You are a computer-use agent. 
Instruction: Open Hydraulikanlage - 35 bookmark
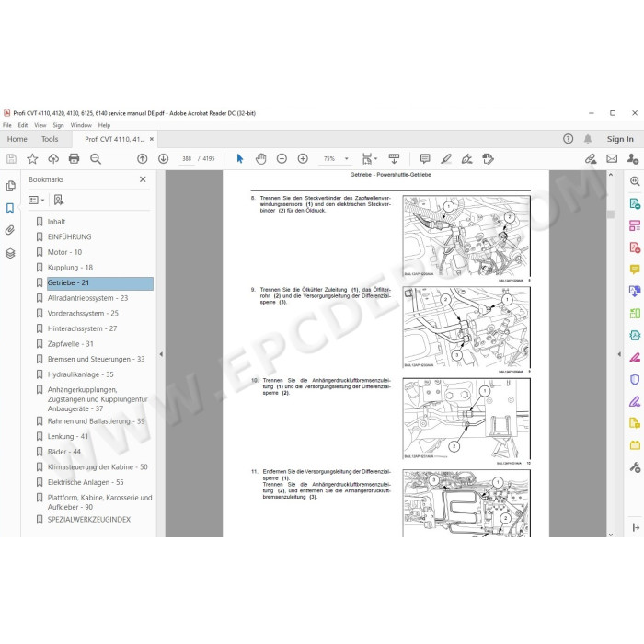tap(80, 374)
